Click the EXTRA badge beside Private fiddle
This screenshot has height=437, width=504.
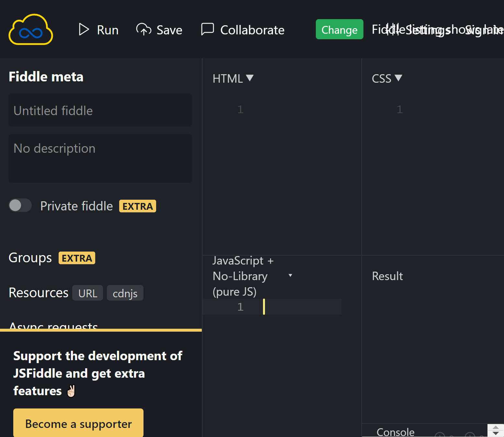[138, 206]
